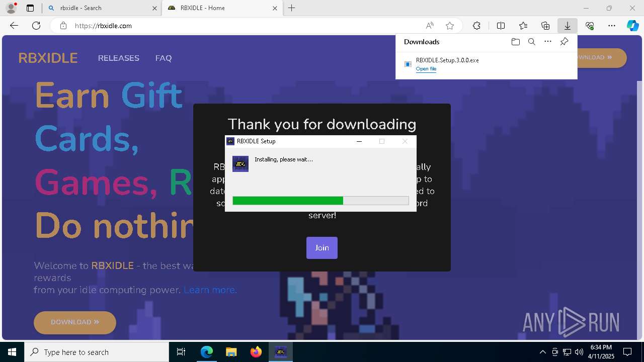This screenshot has height=362, width=644.
Task: Select the RBXIDLE Setup taskbar icon
Action: 281,352
